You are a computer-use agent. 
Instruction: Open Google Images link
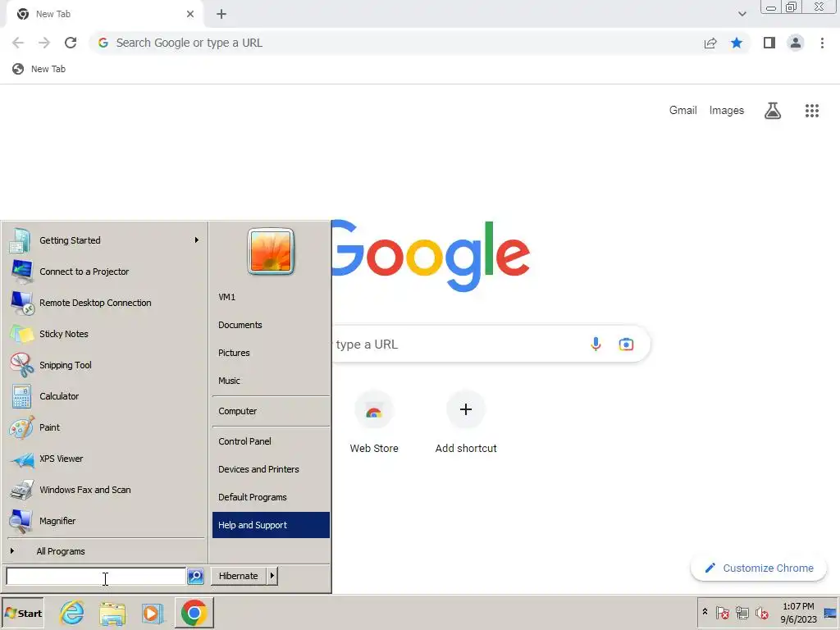pyautogui.click(x=727, y=111)
